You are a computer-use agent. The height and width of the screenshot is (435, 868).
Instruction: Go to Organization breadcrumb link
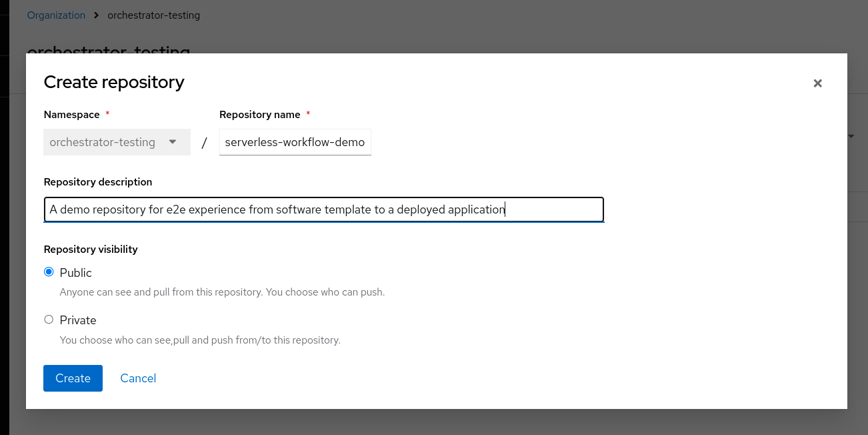[x=56, y=15]
